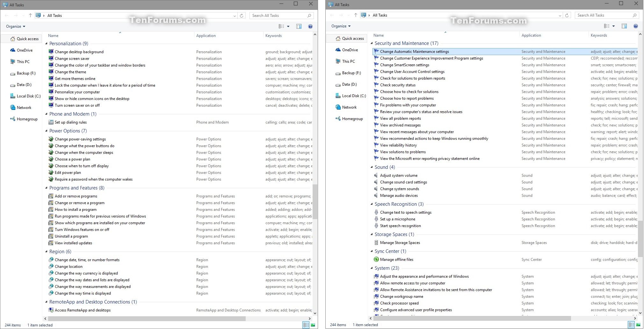Image resolution: width=644 pixels, height=329 pixels.
Task: Sort by Keywords column in right window
Action: coord(599,35)
